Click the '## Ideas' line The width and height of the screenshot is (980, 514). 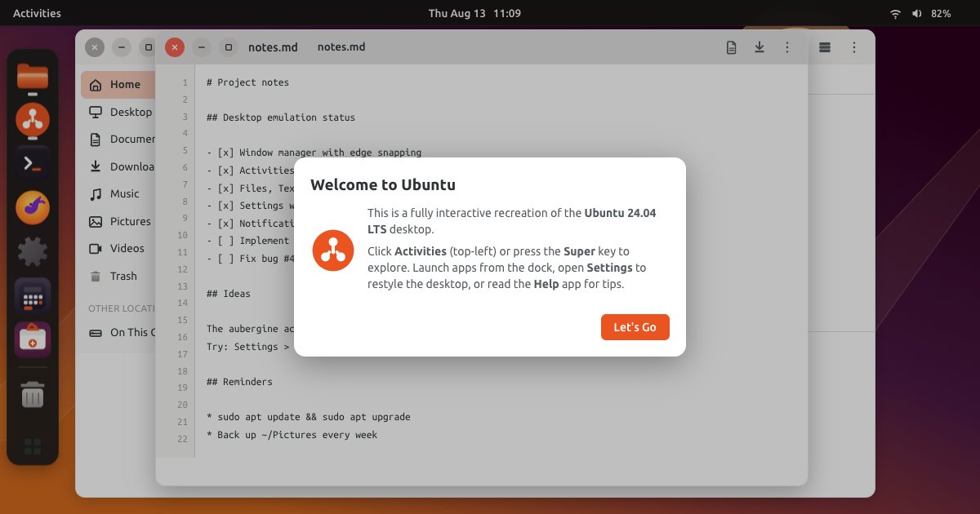click(229, 294)
